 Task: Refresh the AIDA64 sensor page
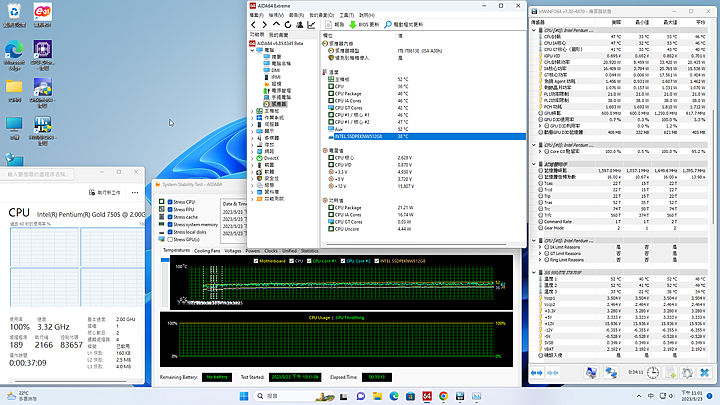288,24
